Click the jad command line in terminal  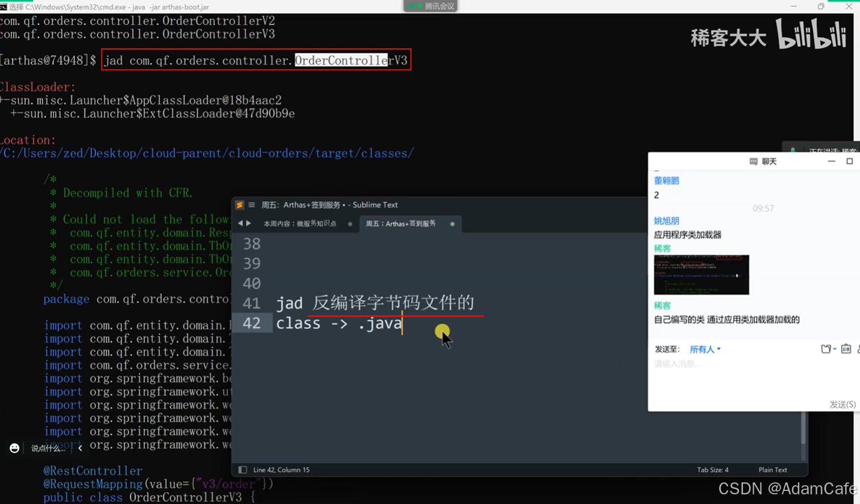pos(256,60)
